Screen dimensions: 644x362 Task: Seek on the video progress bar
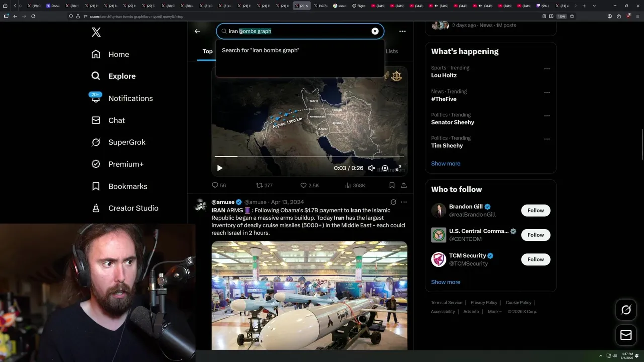309,157
